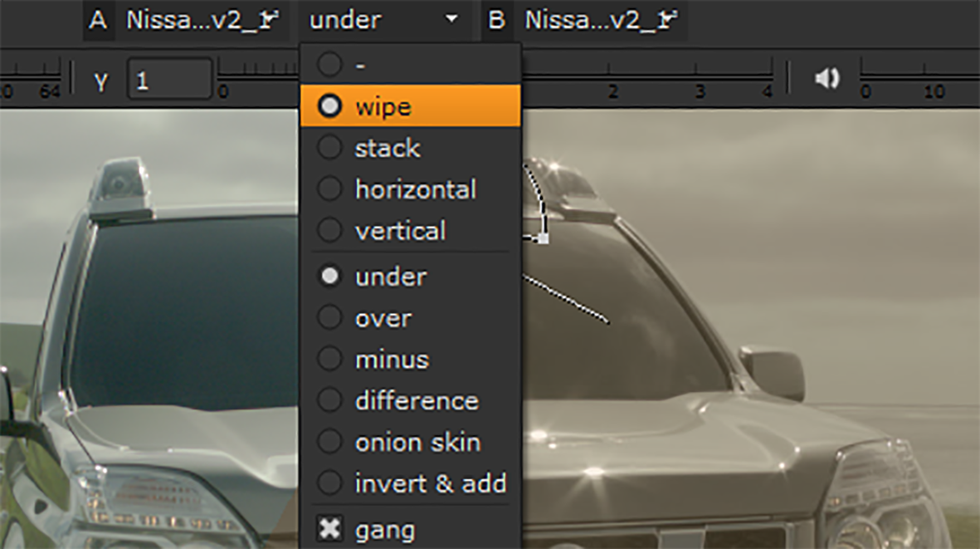This screenshot has width=980, height=549.
Task: Click the A buffer button
Action: point(98,21)
